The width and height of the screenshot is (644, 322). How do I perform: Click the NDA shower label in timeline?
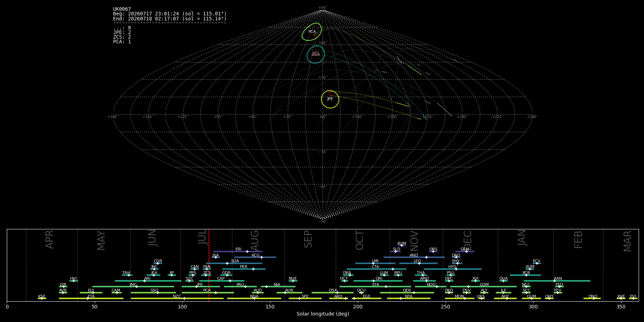(254, 297)
